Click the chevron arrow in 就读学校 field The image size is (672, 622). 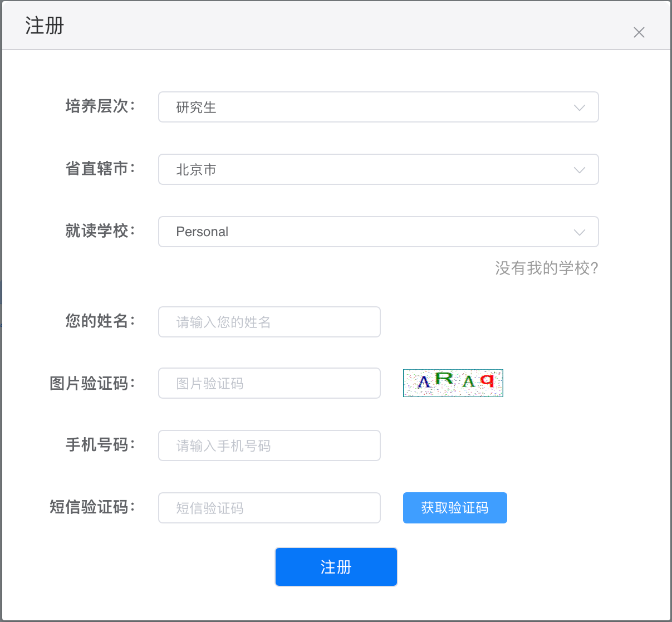pos(579,232)
